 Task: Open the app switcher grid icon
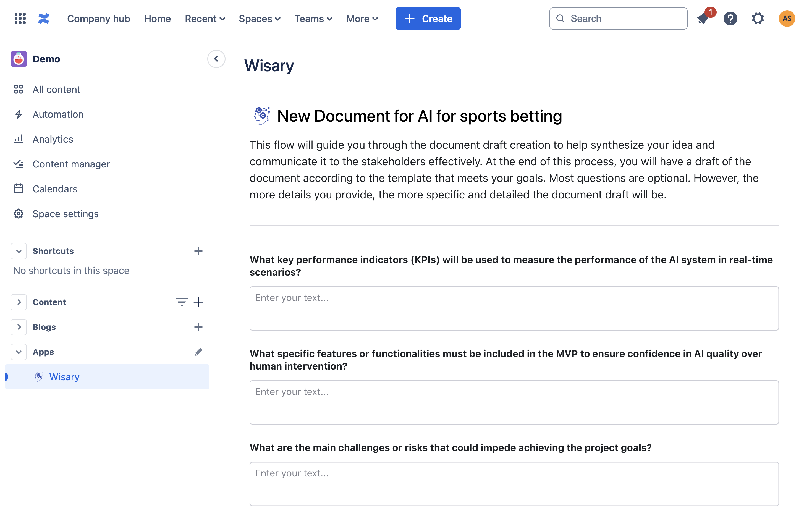tap(20, 19)
